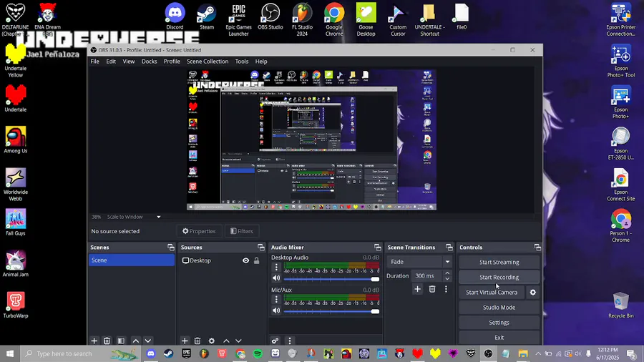Toggle the lock on the Desktop source
The image size is (644, 362).
tap(256, 260)
